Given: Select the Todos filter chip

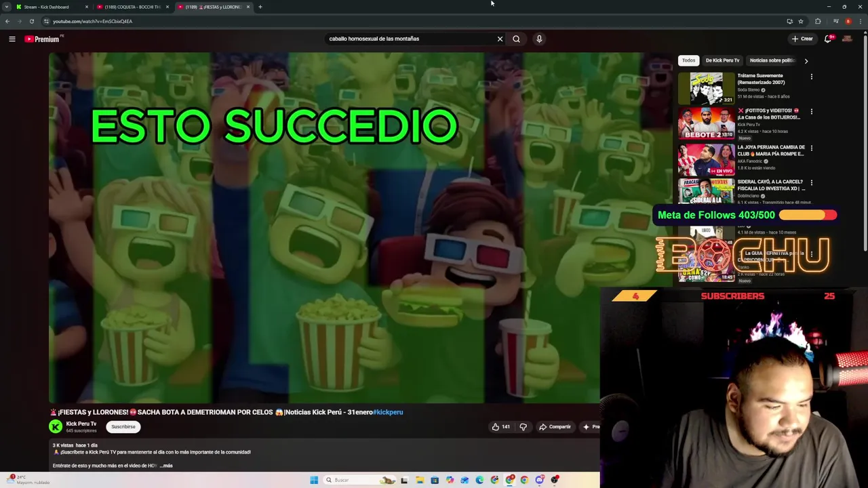Looking at the screenshot, I should tap(688, 60).
